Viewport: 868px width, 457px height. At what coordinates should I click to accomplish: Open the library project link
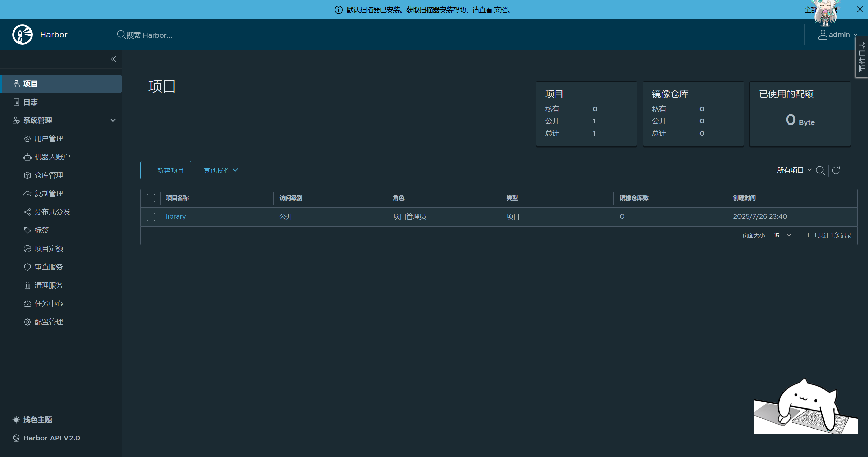(x=176, y=216)
